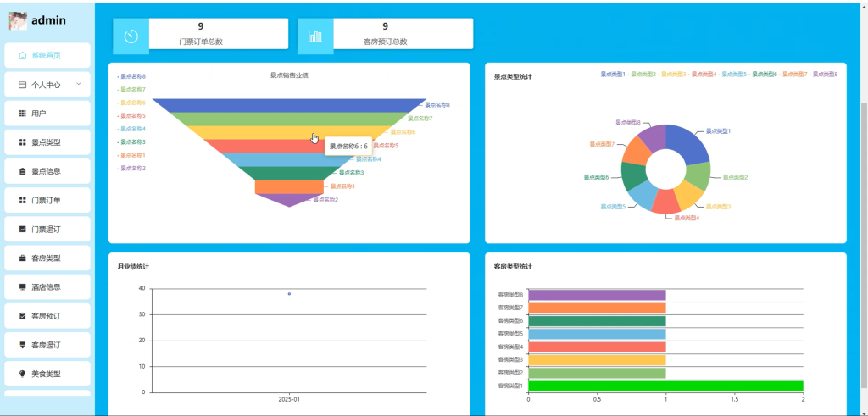Toggle 景点类型1 in the pie chart legend

(x=612, y=74)
